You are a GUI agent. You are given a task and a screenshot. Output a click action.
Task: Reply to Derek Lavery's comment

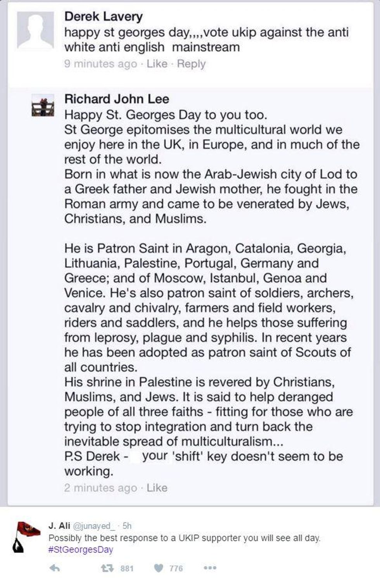[x=191, y=64]
